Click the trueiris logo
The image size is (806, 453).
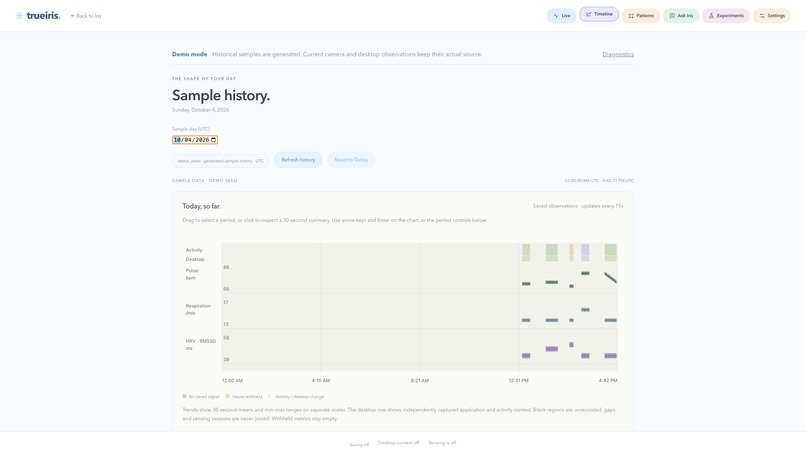pos(38,15)
